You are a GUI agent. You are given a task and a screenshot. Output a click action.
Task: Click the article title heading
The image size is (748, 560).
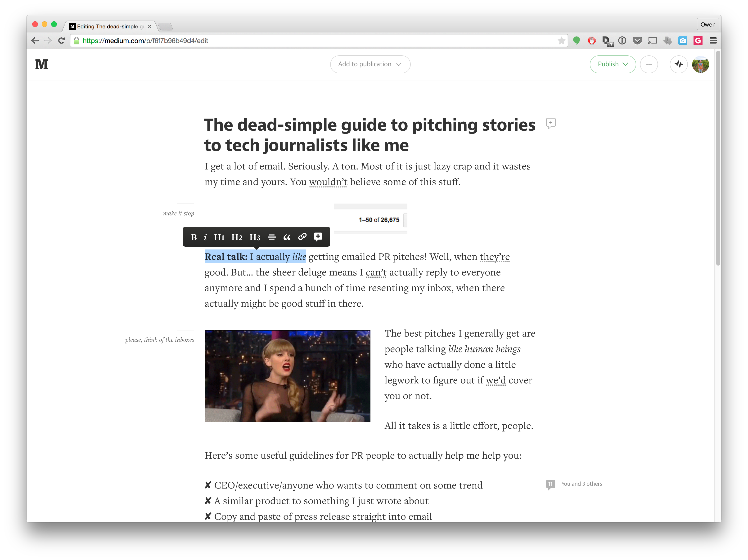(369, 135)
